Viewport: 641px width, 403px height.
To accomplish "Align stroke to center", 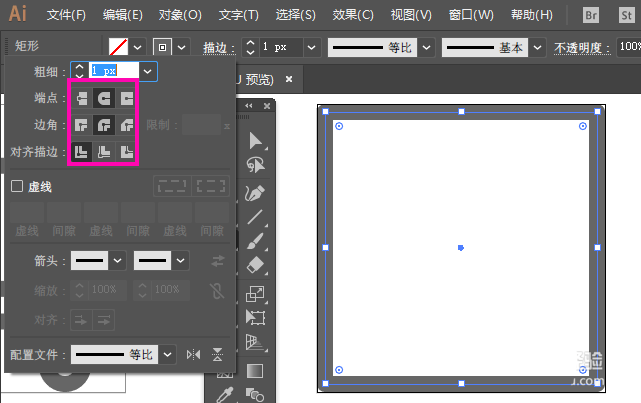I will 81,152.
